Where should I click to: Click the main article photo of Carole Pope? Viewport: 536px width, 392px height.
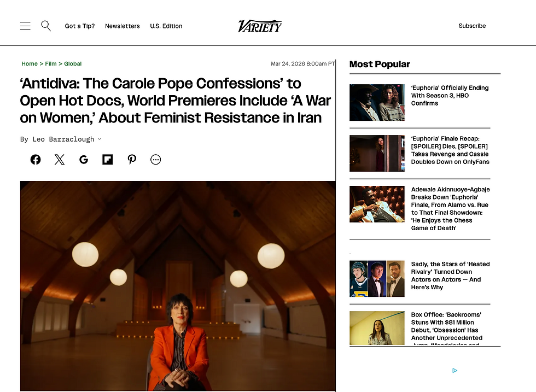click(x=178, y=286)
